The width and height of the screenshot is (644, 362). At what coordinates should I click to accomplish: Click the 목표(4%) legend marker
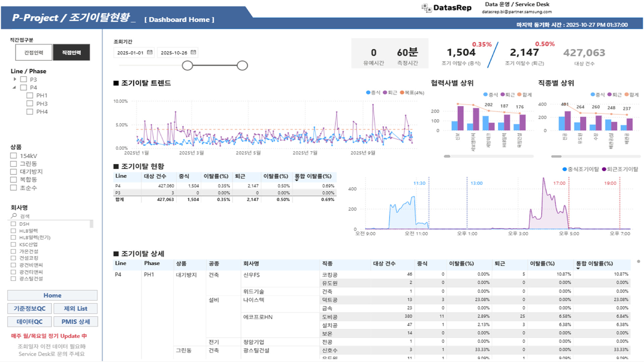(x=402, y=93)
